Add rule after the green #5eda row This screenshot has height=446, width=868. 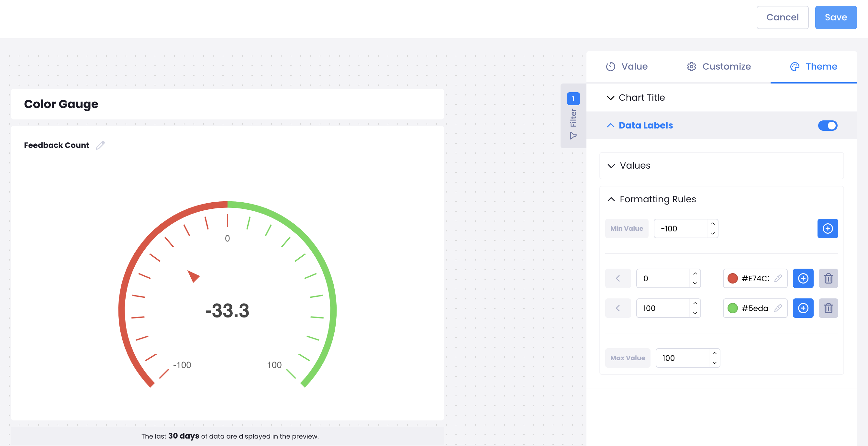coord(803,308)
